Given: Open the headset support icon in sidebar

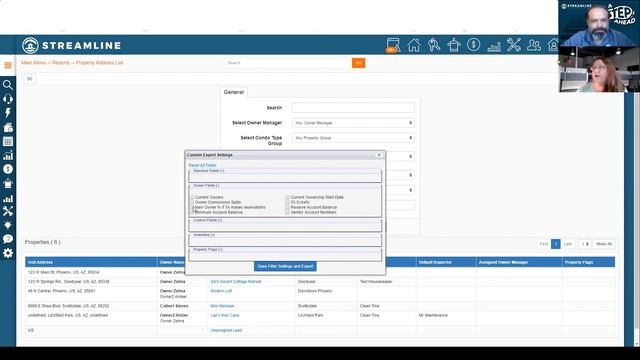Looking at the screenshot, I should coord(8,99).
